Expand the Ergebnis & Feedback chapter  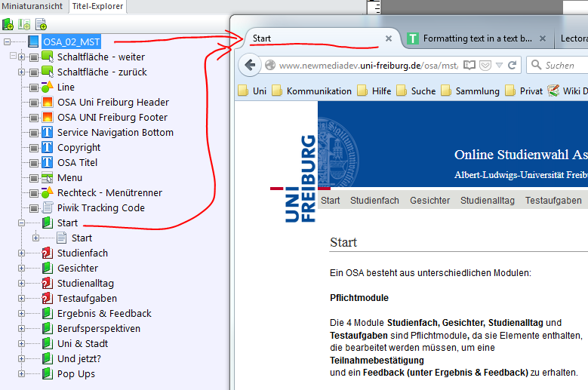tap(21, 314)
